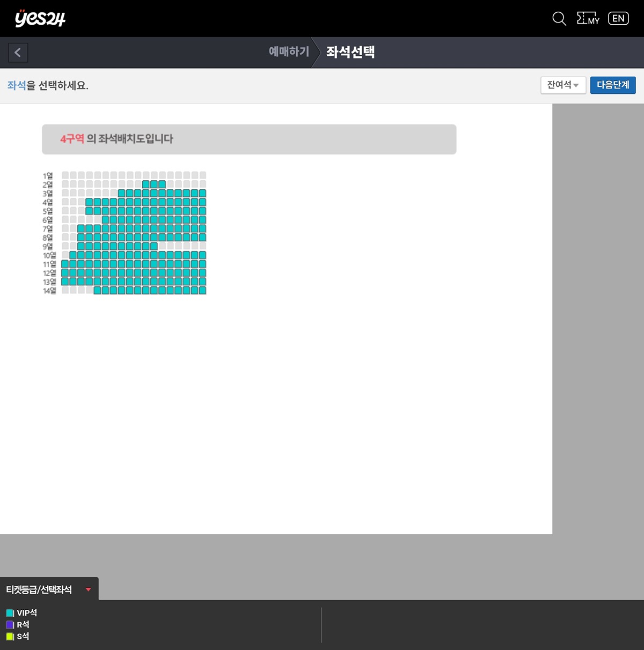The width and height of the screenshot is (644, 650).
Task: Open the search magnifier icon
Action: coord(559,19)
